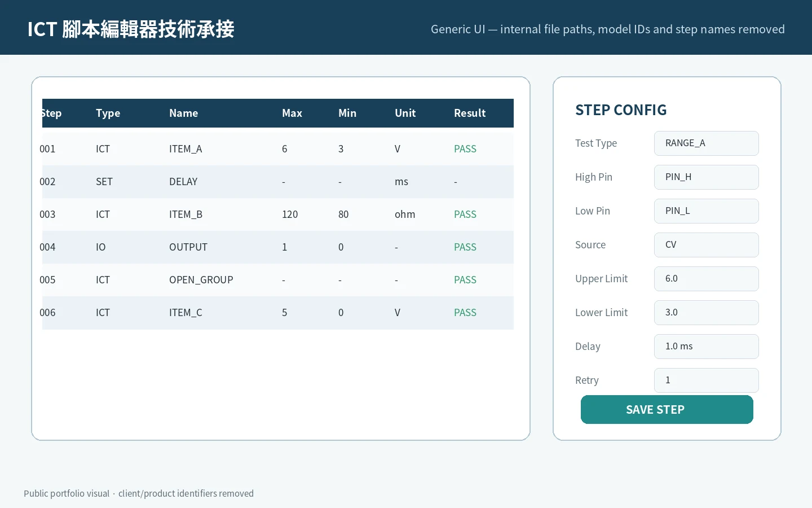Image resolution: width=812 pixels, height=508 pixels.
Task: Click the ms unit cell
Action: [x=401, y=182]
